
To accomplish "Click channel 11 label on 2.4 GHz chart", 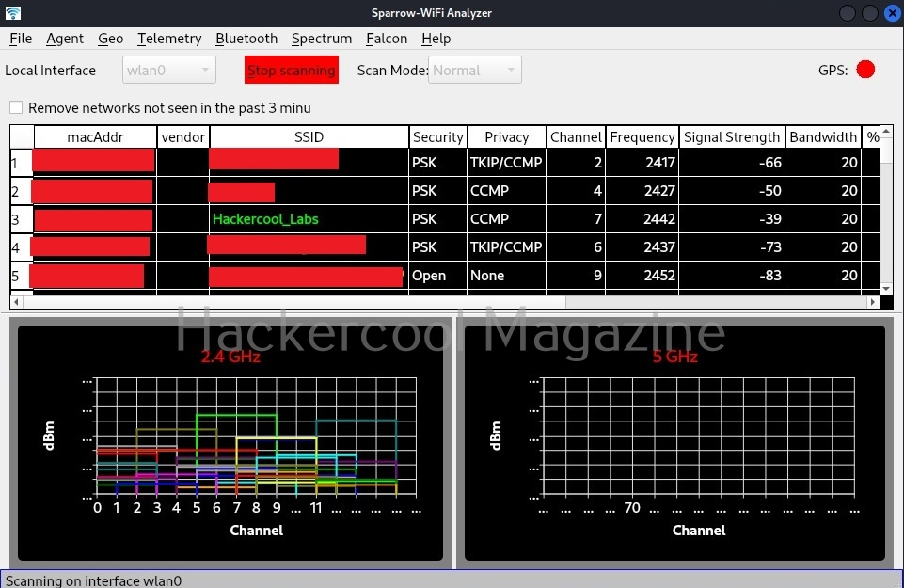I will point(316,508).
